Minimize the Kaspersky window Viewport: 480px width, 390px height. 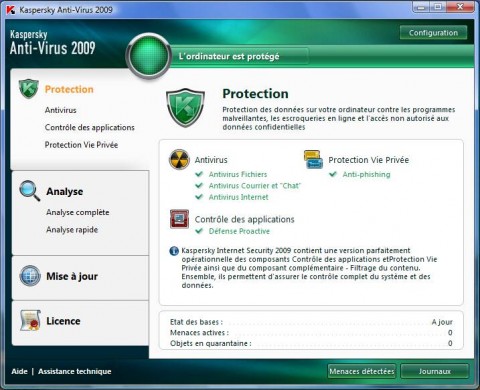click(421, 7)
